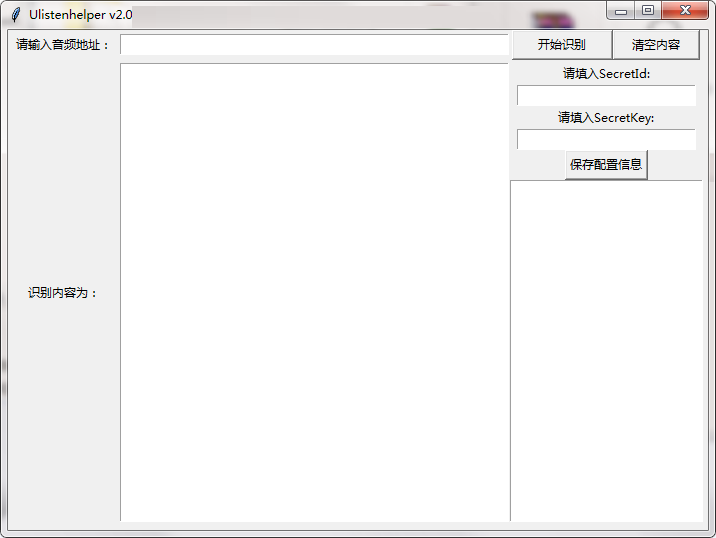716x538 pixels.
Task: Save settings with 保存配置信息 button
Action: point(606,164)
